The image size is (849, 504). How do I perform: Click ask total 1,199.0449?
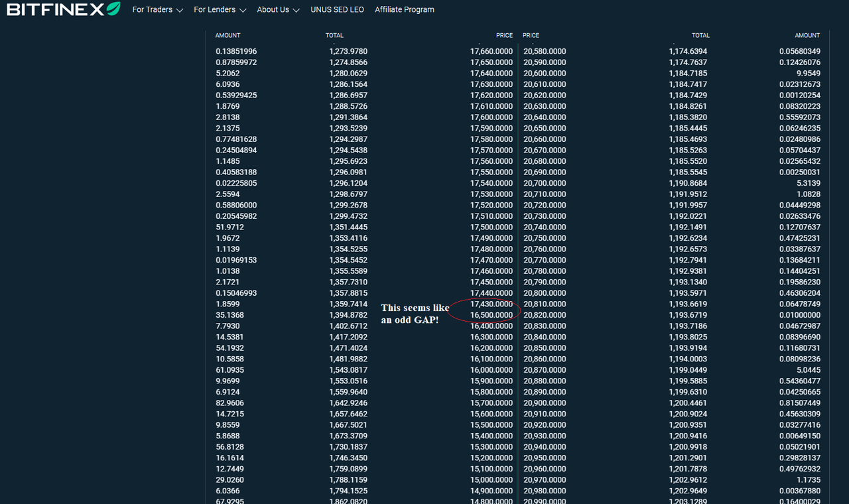[688, 370]
